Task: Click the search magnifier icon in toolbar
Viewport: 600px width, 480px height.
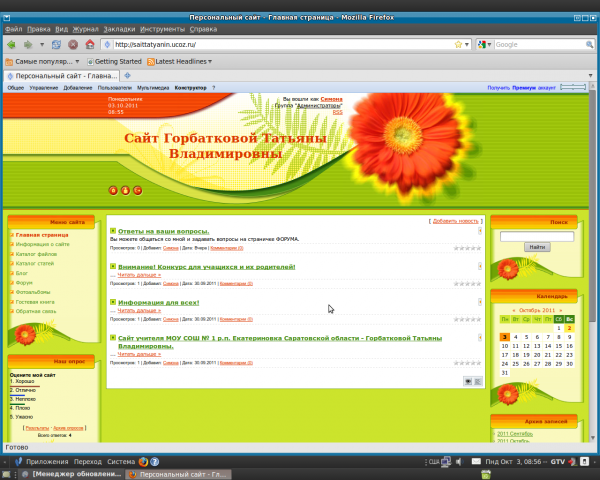Action: 590,45
